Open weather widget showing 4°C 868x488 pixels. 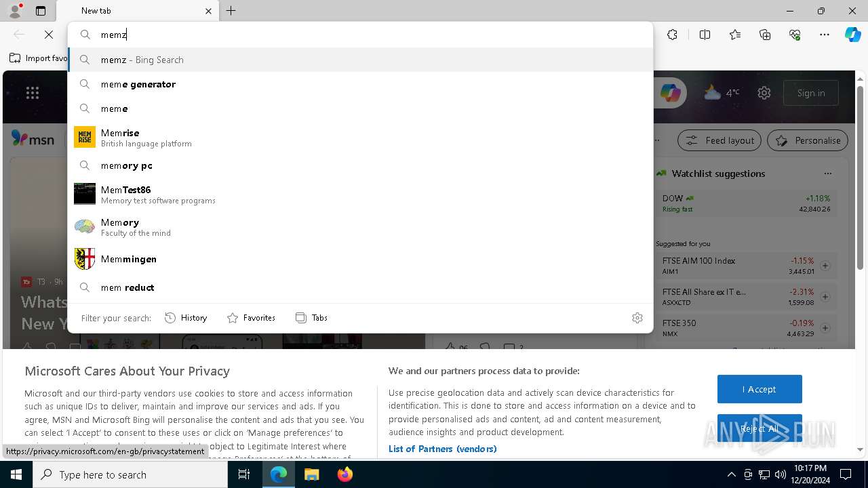pyautogui.click(x=722, y=93)
